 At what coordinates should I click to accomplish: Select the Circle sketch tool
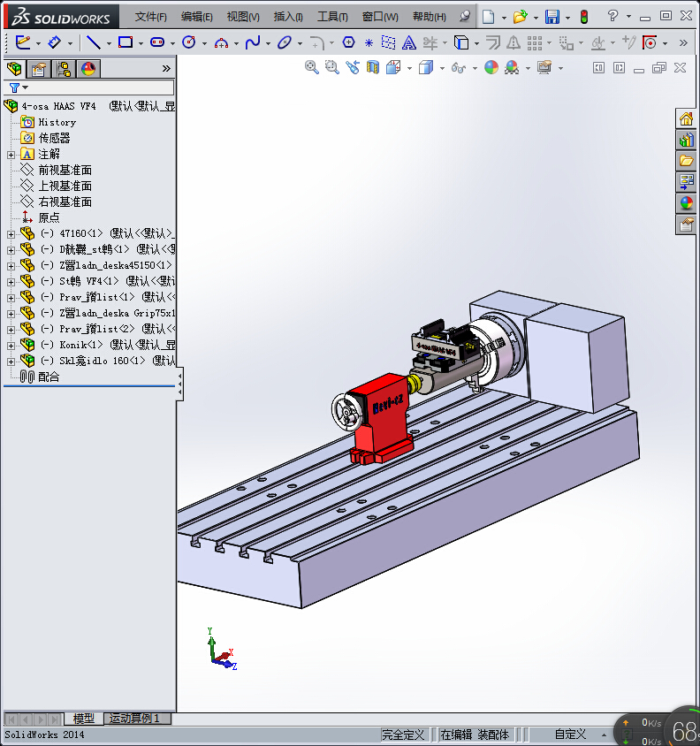pos(189,42)
